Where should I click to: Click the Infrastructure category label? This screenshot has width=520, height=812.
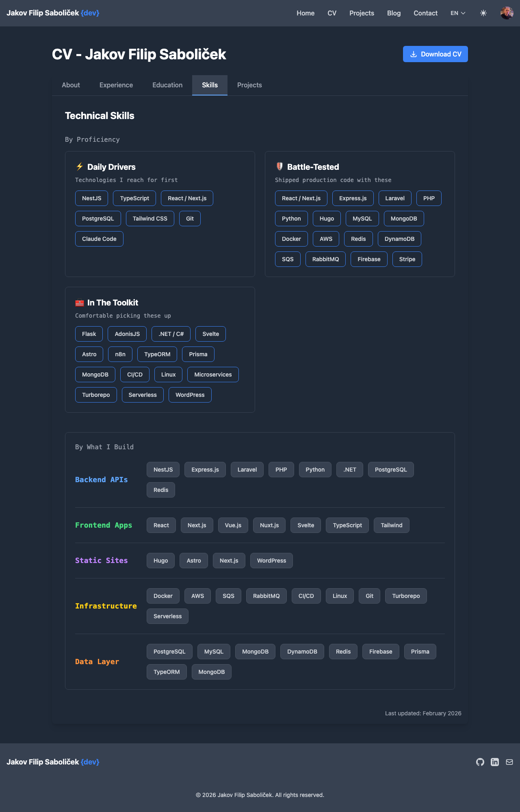point(106,606)
